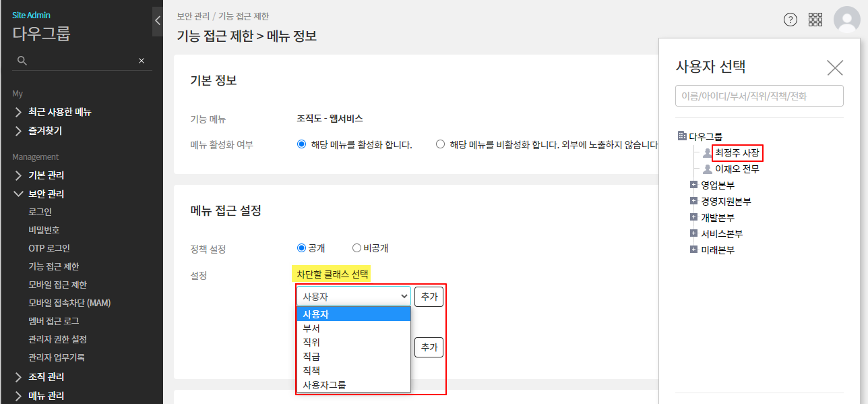868x404 pixels.
Task: Collapse the sidebar with arrow icon
Action: click(158, 21)
